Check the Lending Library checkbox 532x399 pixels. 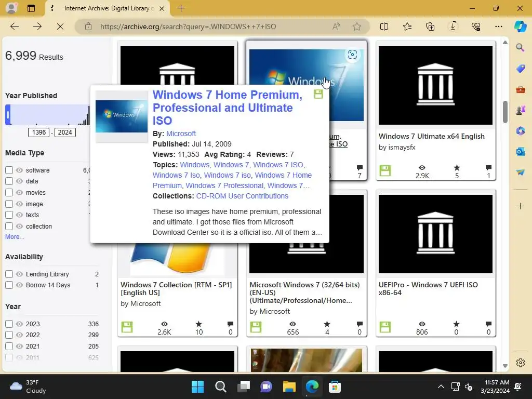(x=9, y=274)
